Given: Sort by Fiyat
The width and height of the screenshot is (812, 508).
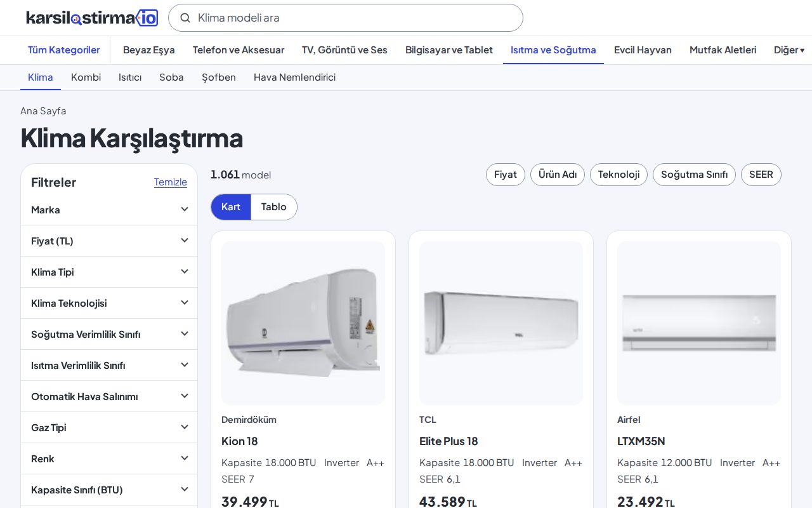Looking at the screenshot, I should [x=506, y=174].
